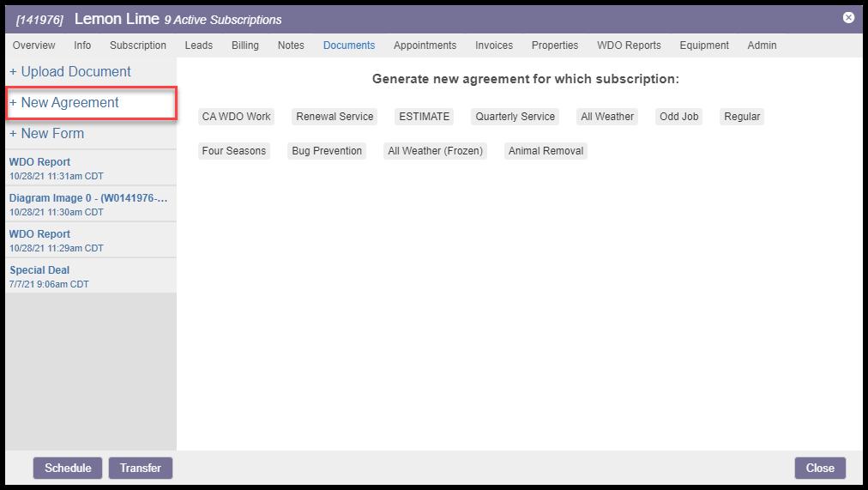This screenshot has width=868, height=490.
Task: Select Animal Removal subscription
Action: point(546,151)
